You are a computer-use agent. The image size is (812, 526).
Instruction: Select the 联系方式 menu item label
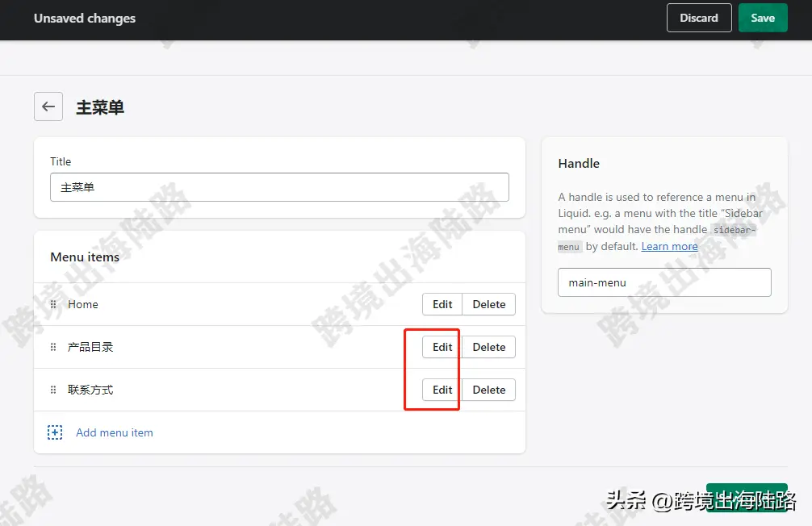pyautogui.click(x=90, y=390)
